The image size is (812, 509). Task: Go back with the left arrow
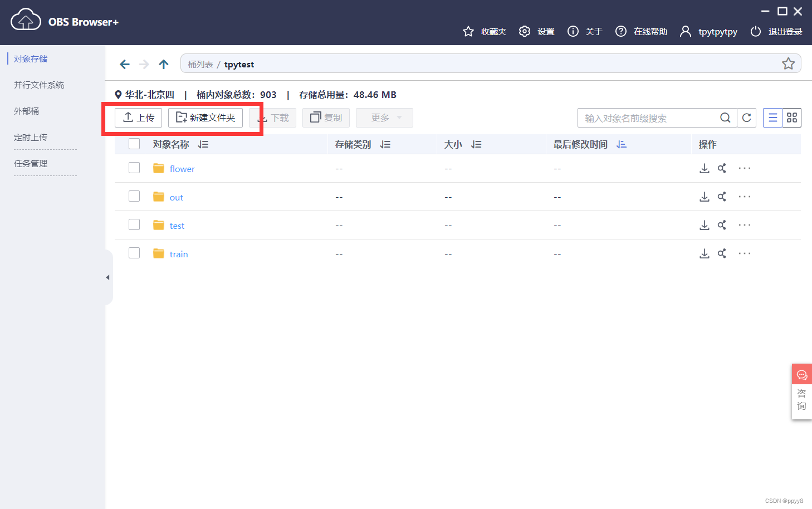point(125,64)
